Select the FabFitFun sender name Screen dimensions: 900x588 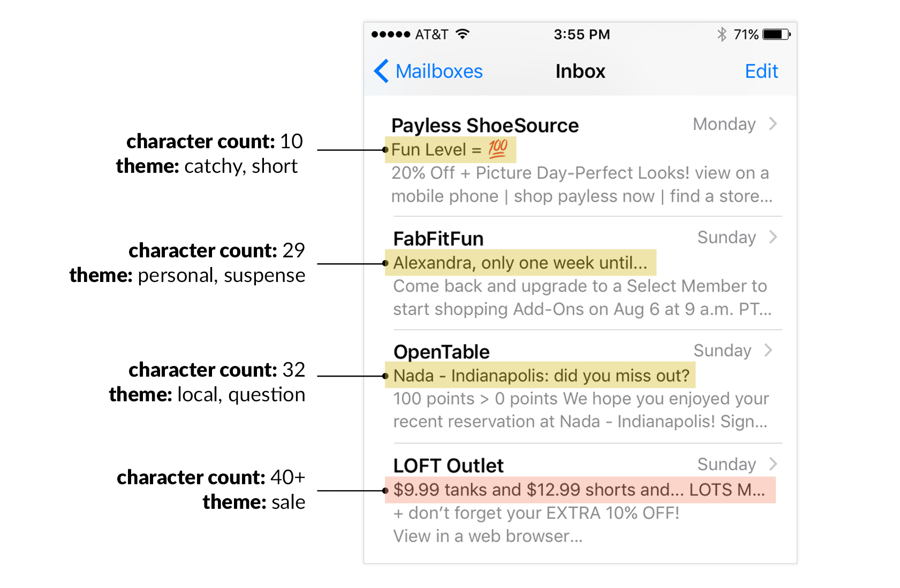coord(438,239)
